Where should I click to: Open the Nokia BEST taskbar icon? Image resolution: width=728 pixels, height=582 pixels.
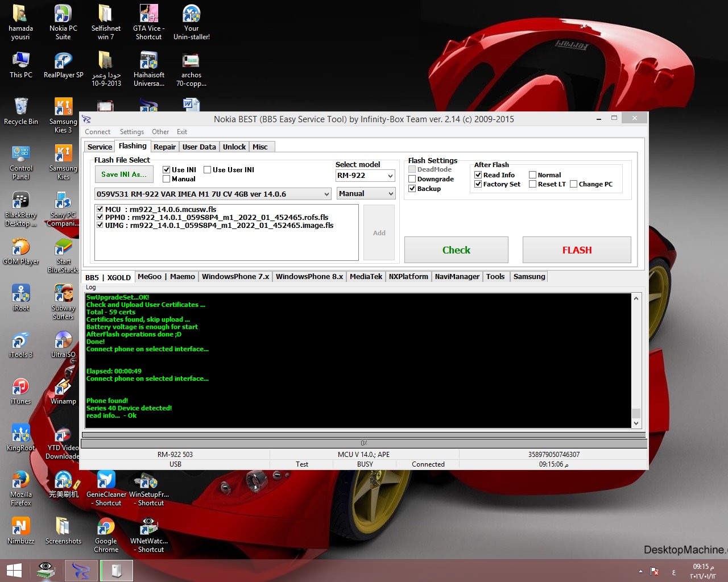(81, 571)
